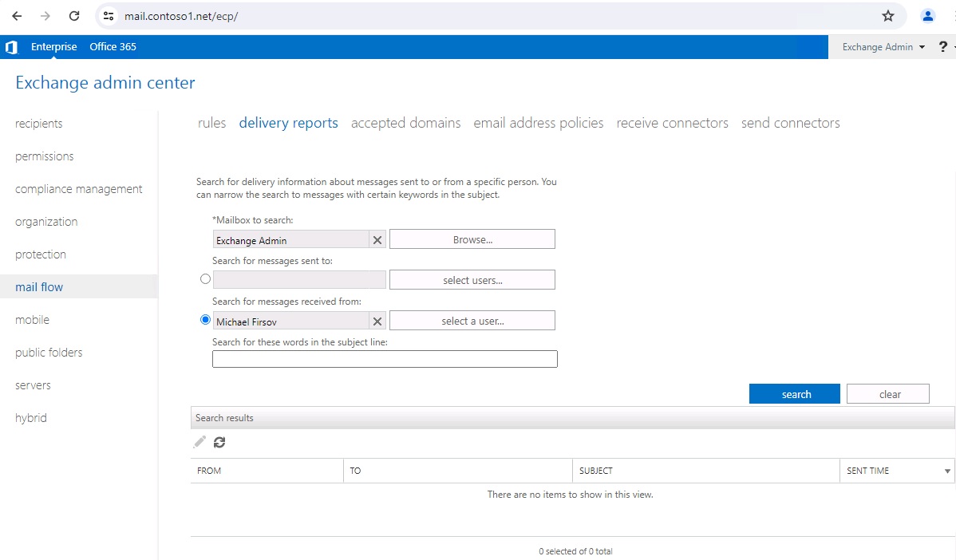Image resolution: width=956 pixels, height=560 pixels.
Task: Select the 'messages received from' radio button
Action: 205,320
